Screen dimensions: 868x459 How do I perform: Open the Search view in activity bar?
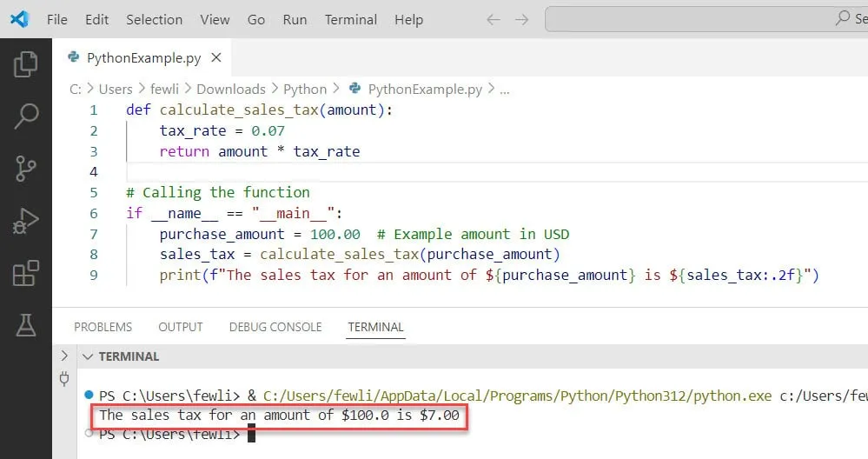26,116
